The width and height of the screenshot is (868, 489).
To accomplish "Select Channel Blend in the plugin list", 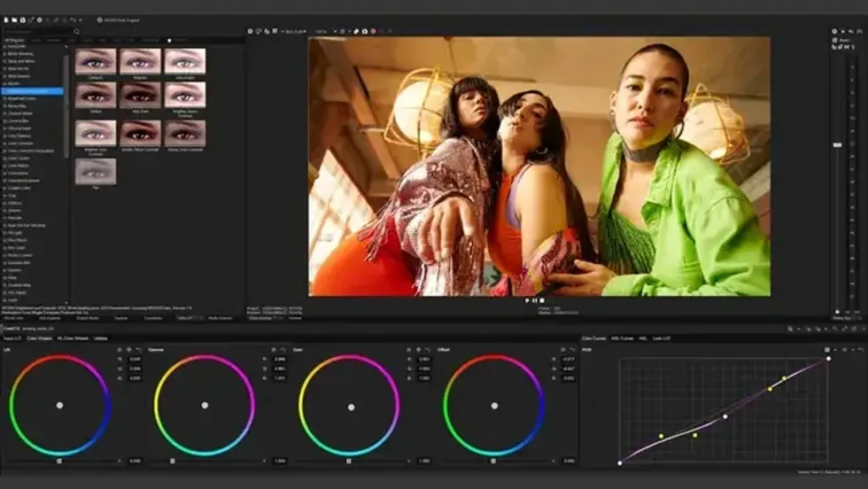I will point(19,113).
